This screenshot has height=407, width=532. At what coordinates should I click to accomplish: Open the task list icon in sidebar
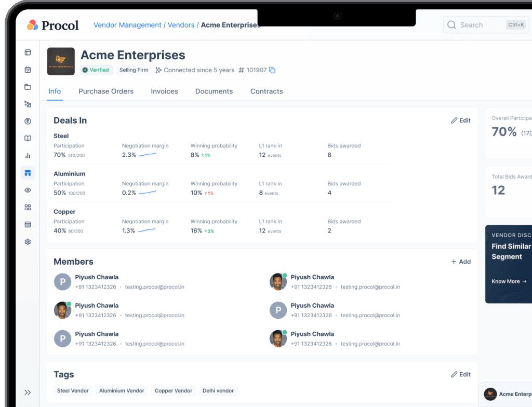[x=28, y=104]
